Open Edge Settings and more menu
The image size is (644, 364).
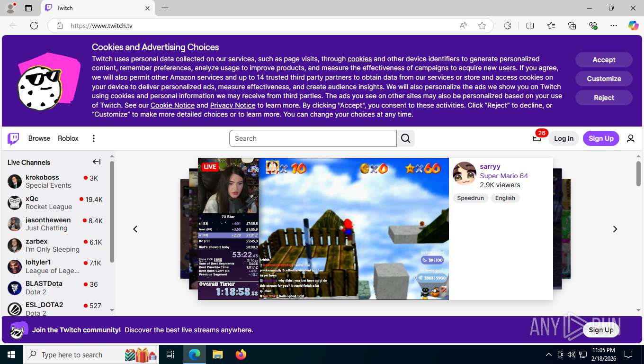tap(614, 26)
